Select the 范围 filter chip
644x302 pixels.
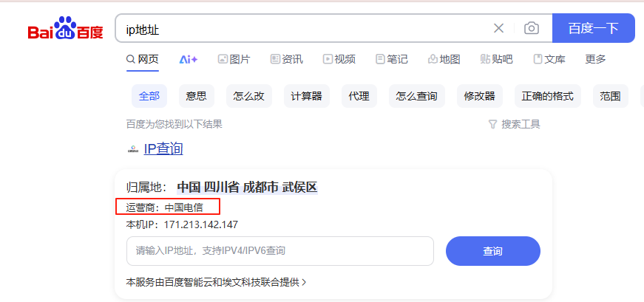pyautogui.click(x=610, y=97)
